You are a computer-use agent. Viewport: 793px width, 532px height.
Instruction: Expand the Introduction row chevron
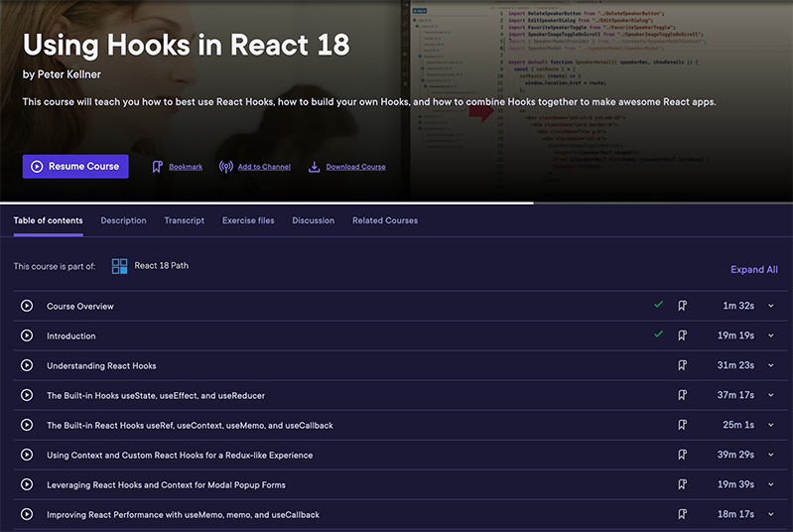771,335
